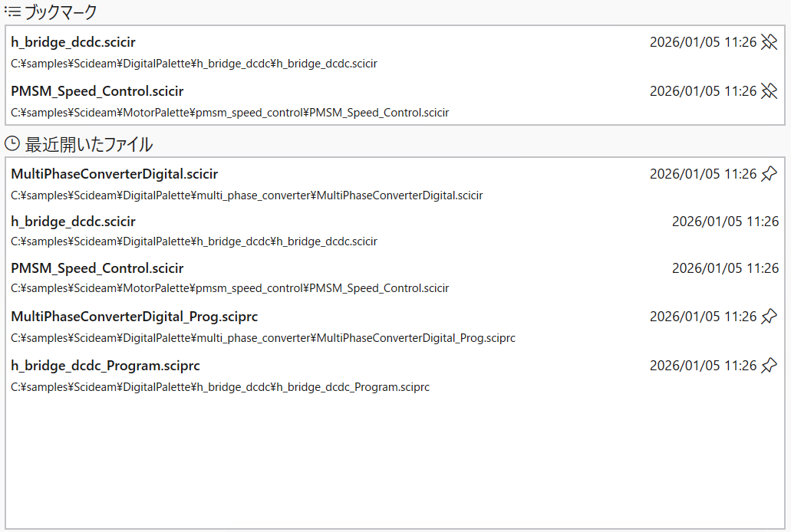Unpin h_bridge_dcdc.scicir from the bookmarks

[x=769, y=42]
